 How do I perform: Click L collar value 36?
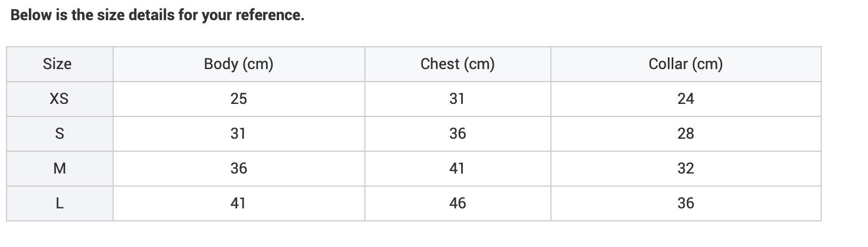[686, 203]
